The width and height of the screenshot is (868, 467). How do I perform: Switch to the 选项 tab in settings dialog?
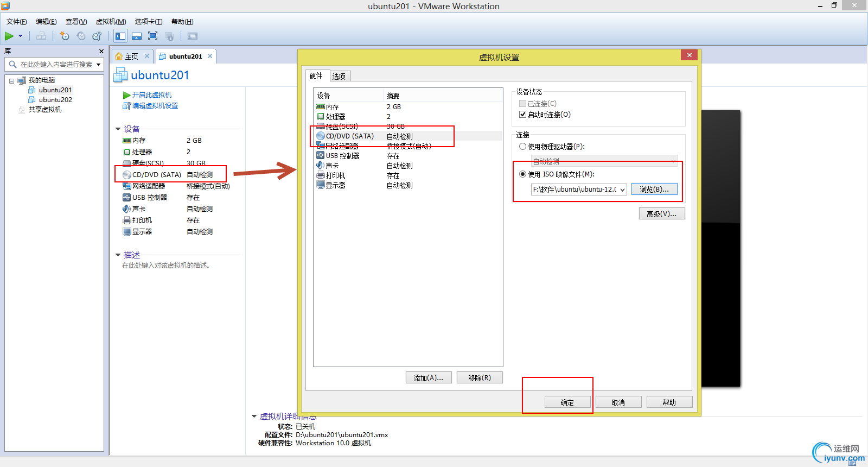click(339, 77)
